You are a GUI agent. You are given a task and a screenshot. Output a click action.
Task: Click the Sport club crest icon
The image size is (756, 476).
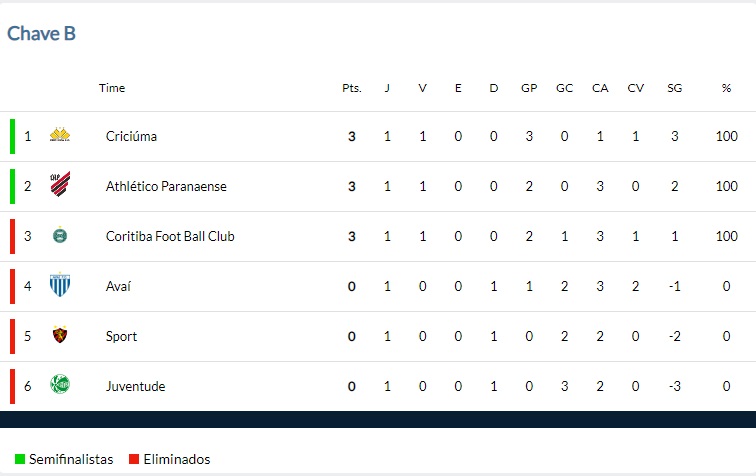tap(60, 334)
